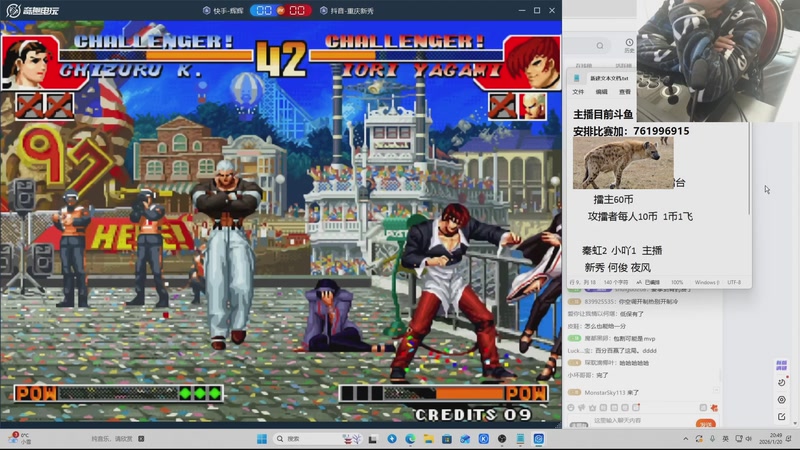This screenshot has height=450, width=800.
Task: Click the chat message from MonstarSky113
Action: coord(604,392)
